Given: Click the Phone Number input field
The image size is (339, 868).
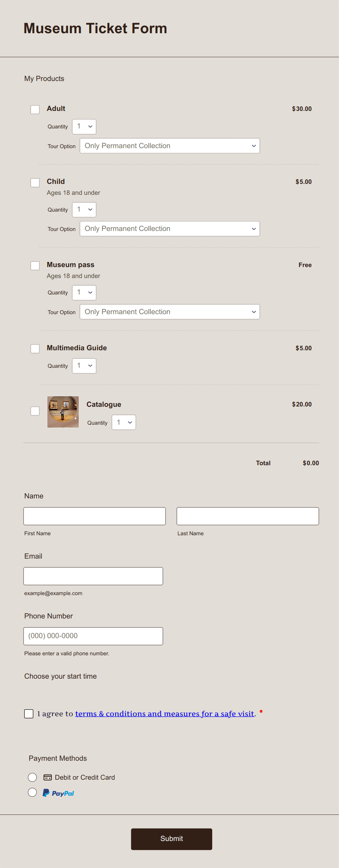Looking at the screenshot, I should [x=93, y=636].
